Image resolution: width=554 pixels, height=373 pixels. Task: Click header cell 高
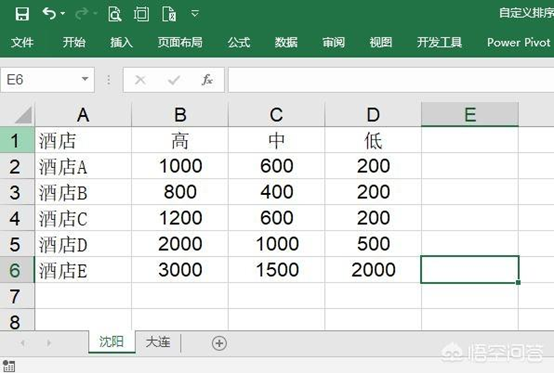point(180,140)
